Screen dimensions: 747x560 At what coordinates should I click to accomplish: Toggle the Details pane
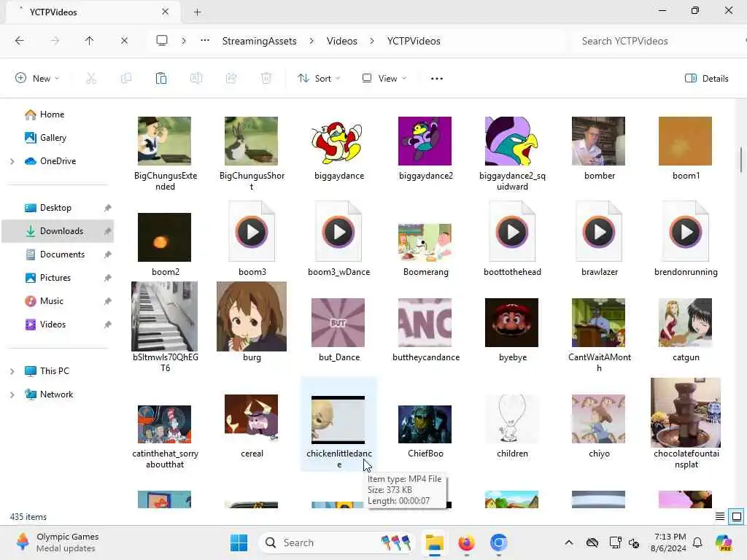point(706,79)
